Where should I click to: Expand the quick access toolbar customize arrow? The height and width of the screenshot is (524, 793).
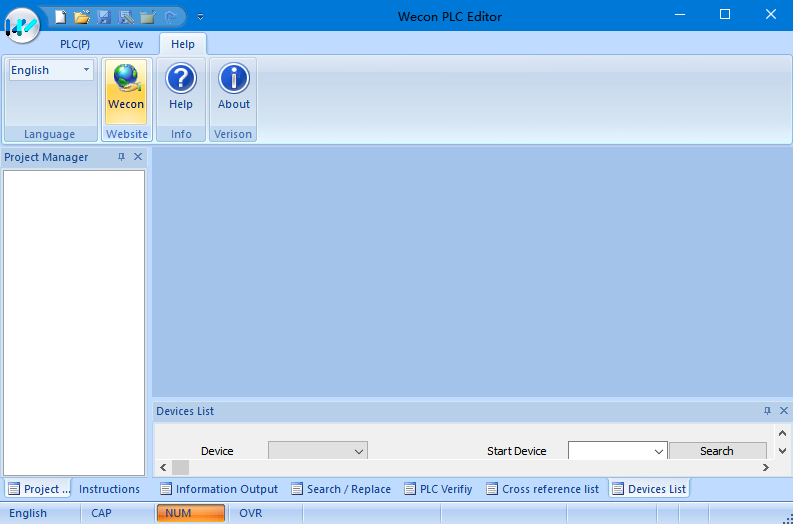(200, 17)
